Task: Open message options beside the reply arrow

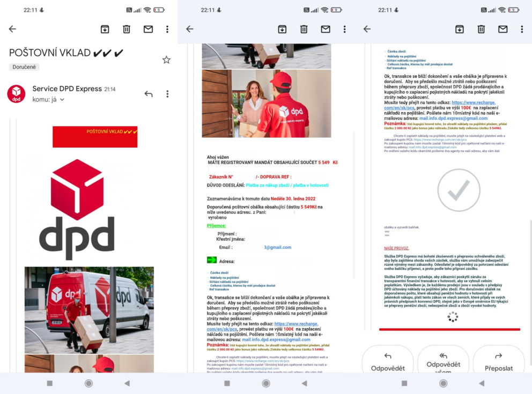Action: point(167,94)
